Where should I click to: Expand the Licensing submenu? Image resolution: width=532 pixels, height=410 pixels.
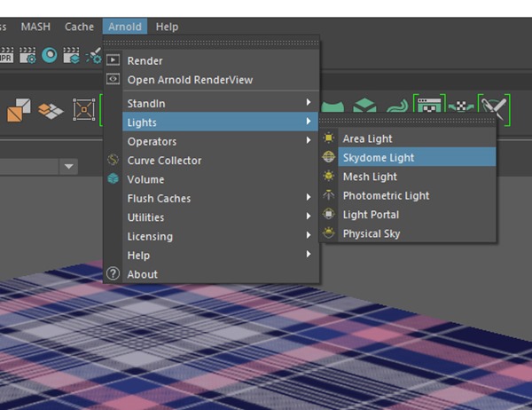(x=220, y=236)
